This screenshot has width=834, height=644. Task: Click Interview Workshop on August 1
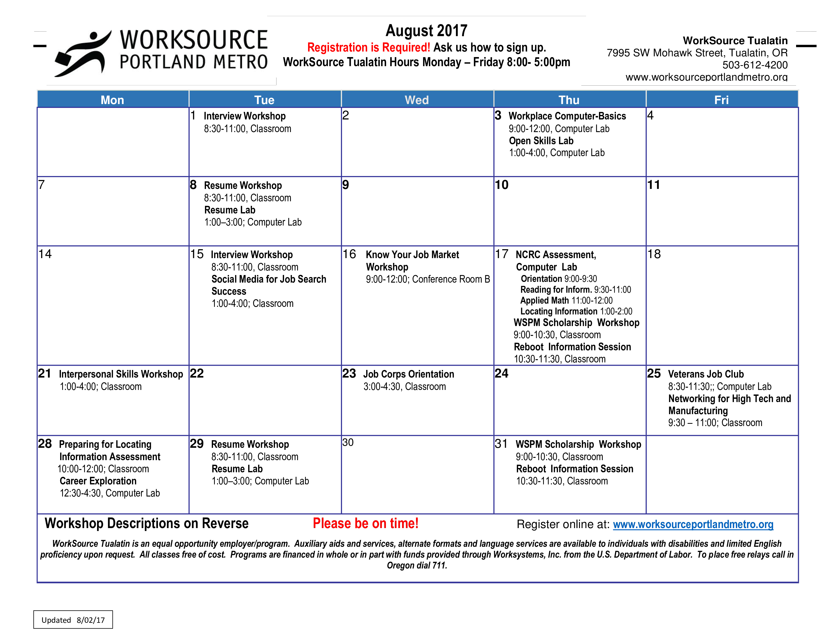(244, 116)
